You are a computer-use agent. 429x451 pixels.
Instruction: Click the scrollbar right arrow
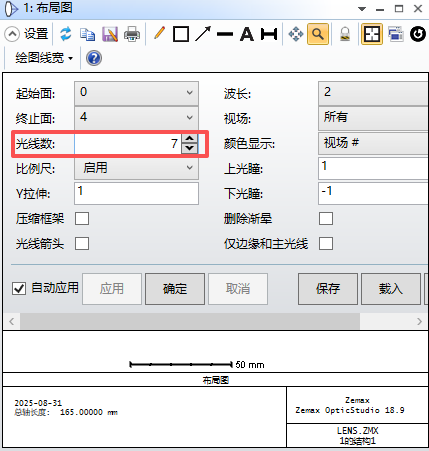419,321
